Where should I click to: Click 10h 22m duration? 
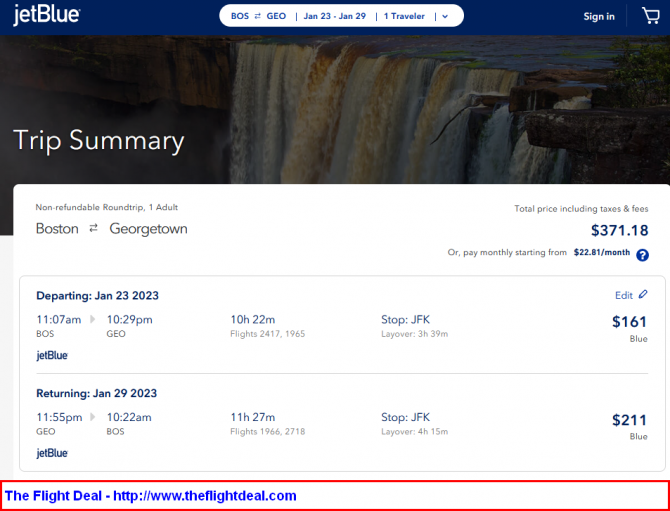click(x=253, y=320)
